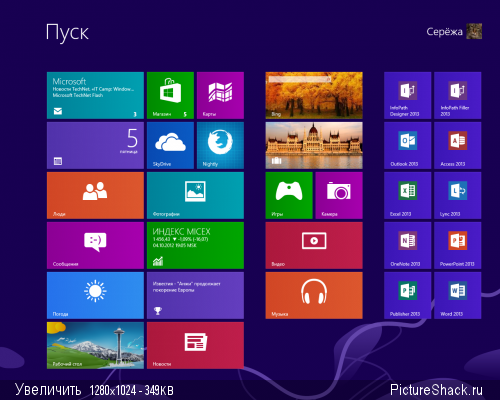Open the Store (Магазин) tile
The image size is (500, 400).
170,95
